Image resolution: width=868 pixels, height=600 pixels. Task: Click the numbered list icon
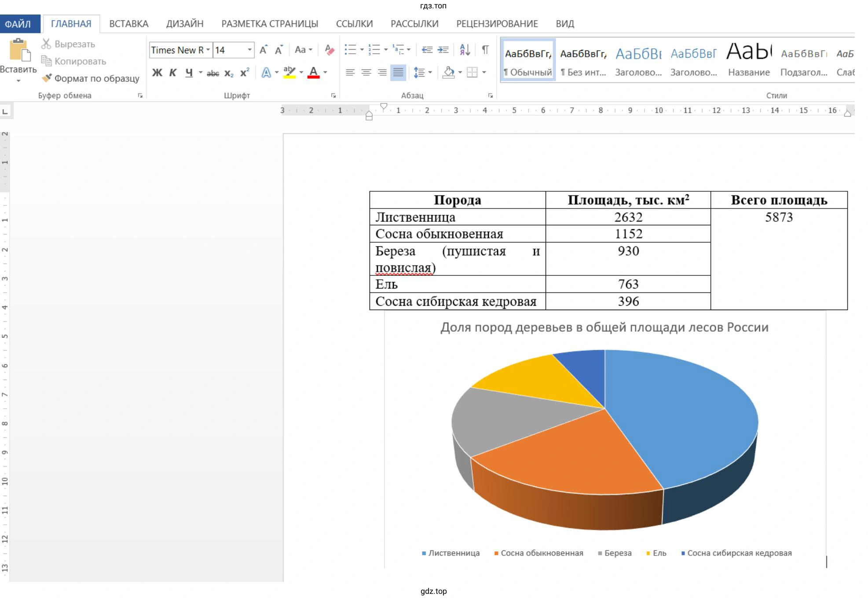[x=374, y=50]
